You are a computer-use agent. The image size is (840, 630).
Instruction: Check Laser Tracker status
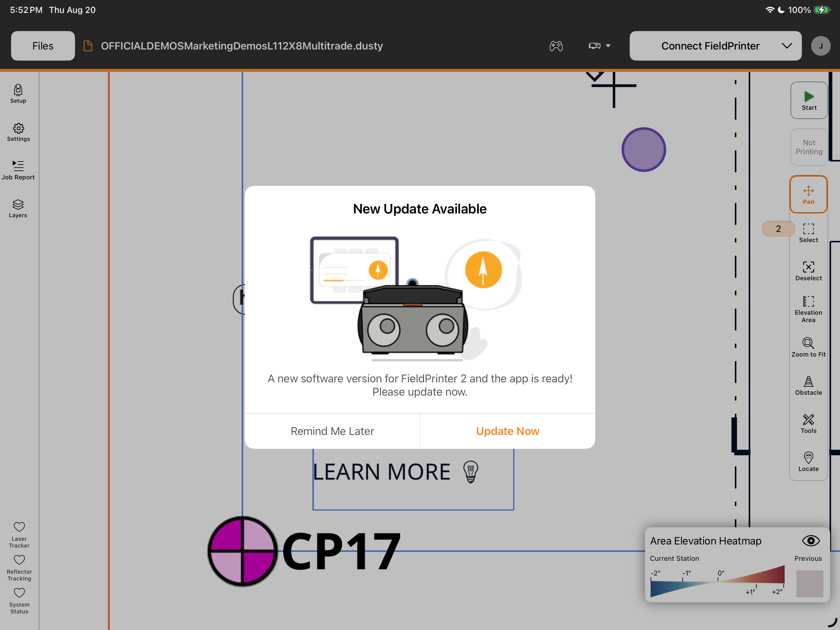[19, 535]
